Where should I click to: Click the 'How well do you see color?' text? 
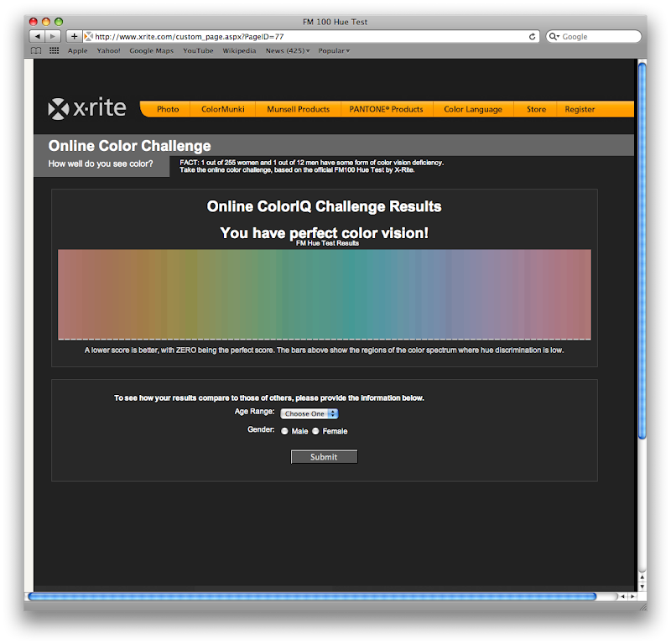(101, 164)
